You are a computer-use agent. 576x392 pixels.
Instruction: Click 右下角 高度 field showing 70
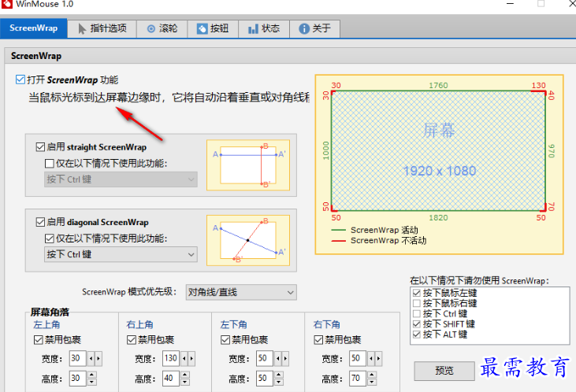point(358,378)
